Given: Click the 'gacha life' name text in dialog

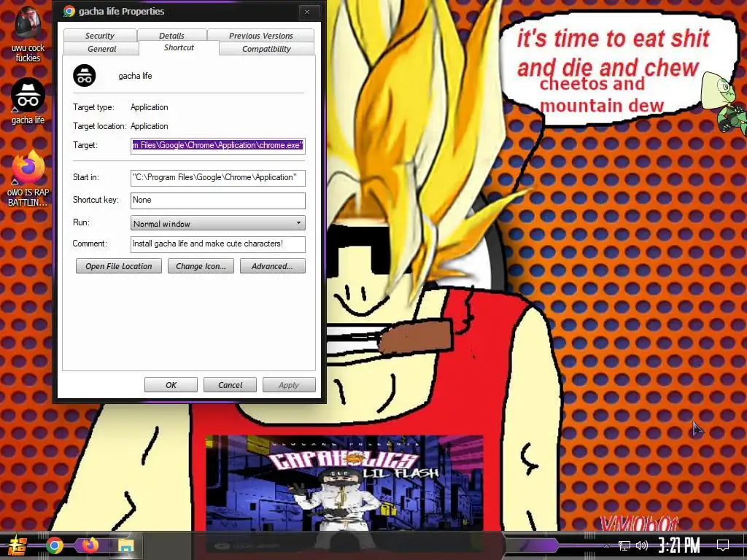Looking at the screenshot, I should tap(135, 76).
